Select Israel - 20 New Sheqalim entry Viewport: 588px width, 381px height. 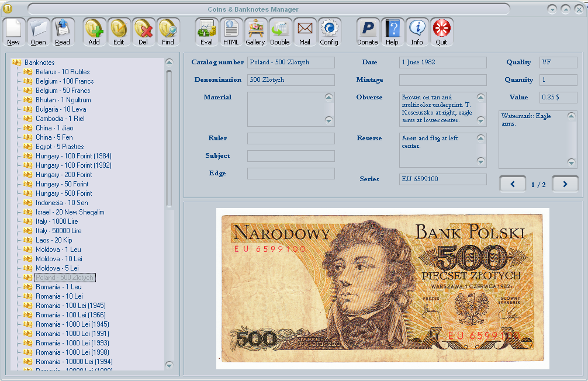click(70, 212)
